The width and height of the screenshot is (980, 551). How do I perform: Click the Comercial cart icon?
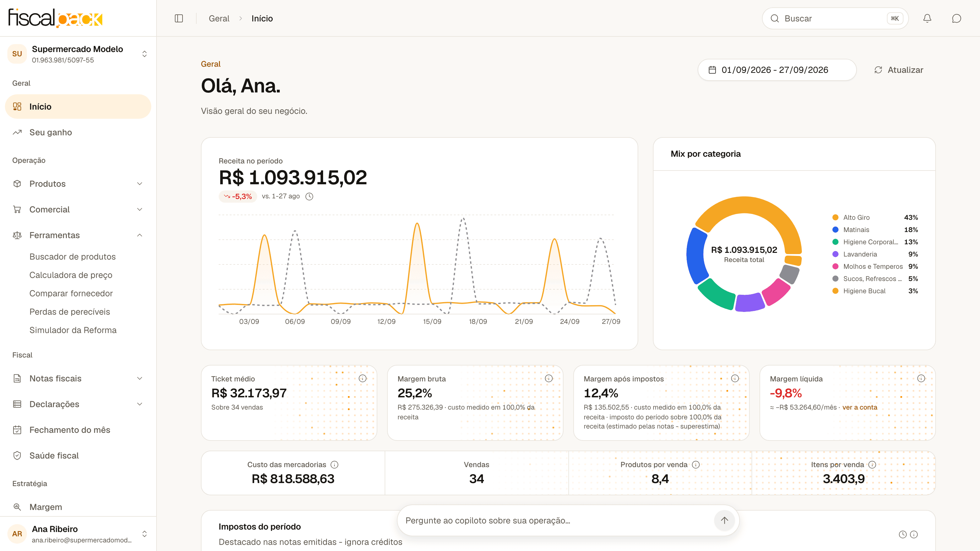pyautogui.click(x=17, y=209)
